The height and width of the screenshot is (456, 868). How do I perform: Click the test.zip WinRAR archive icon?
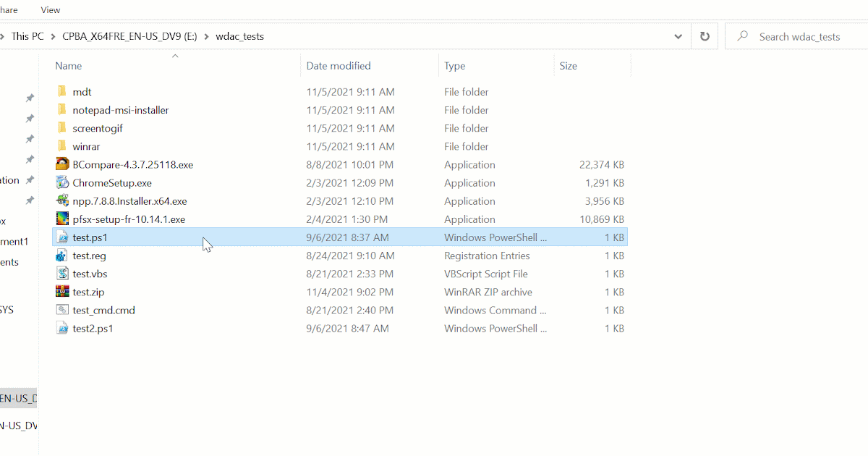click(63, 292)
